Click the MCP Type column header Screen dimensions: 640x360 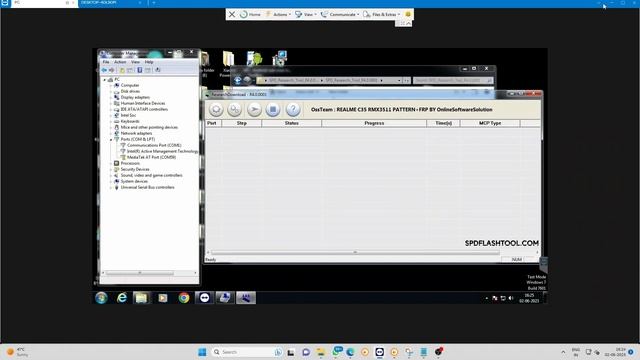(x=490, y=123)
